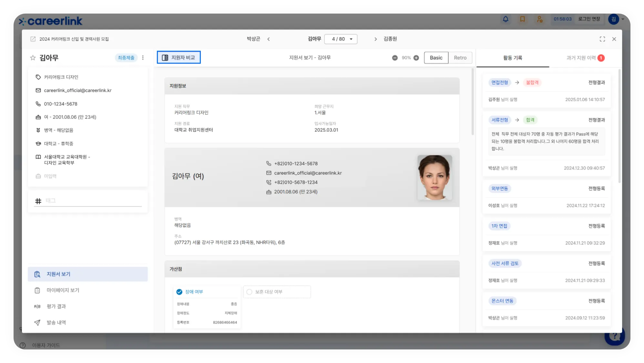Screen dimensions: 644x363
Task: Click the zoom in plus icon
Action: pos(416,58)
